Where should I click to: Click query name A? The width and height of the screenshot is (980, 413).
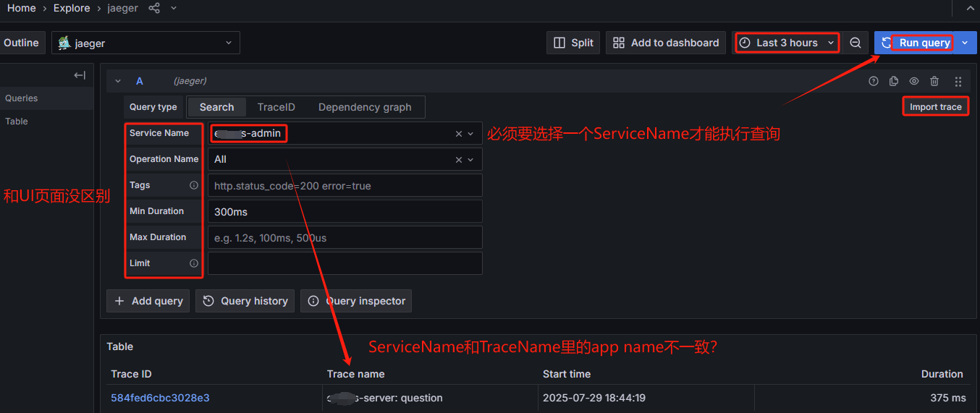pyautogui.click(x=140, y=81)
